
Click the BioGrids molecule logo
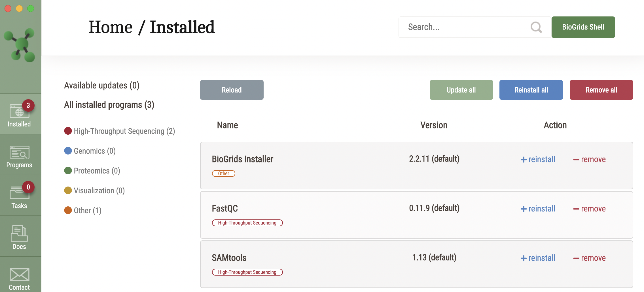tap(20, 45)
